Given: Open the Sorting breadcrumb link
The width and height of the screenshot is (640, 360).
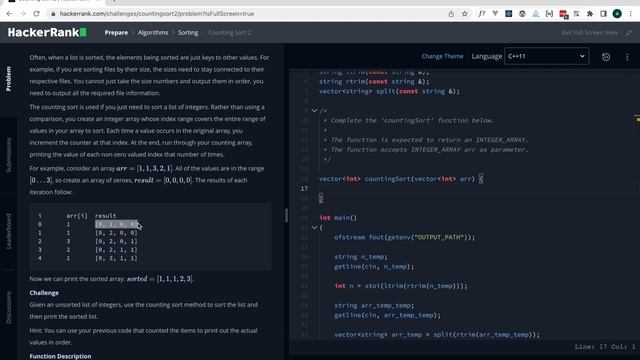Looking at the screenshot, I should point(188,33).
